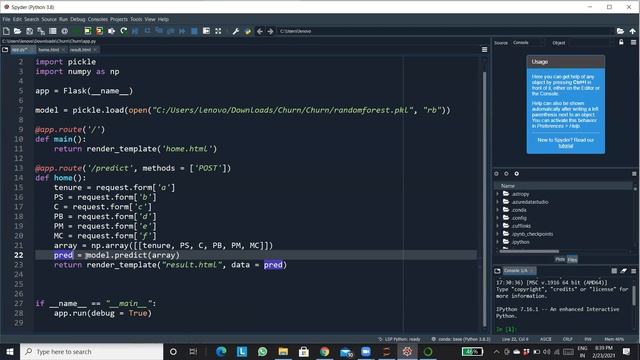Viewport: 640px width, 360px height.
Task: Click the Windows taskbar search box
Action: [x=91, y=351]
